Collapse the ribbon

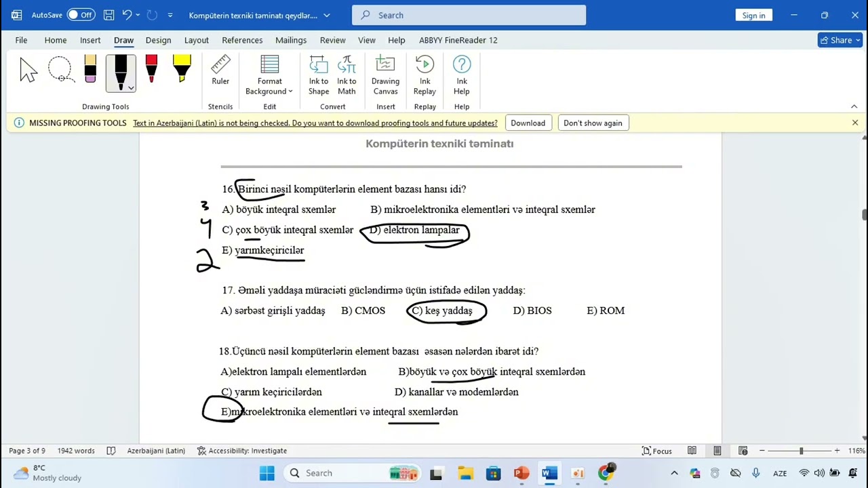854,106
